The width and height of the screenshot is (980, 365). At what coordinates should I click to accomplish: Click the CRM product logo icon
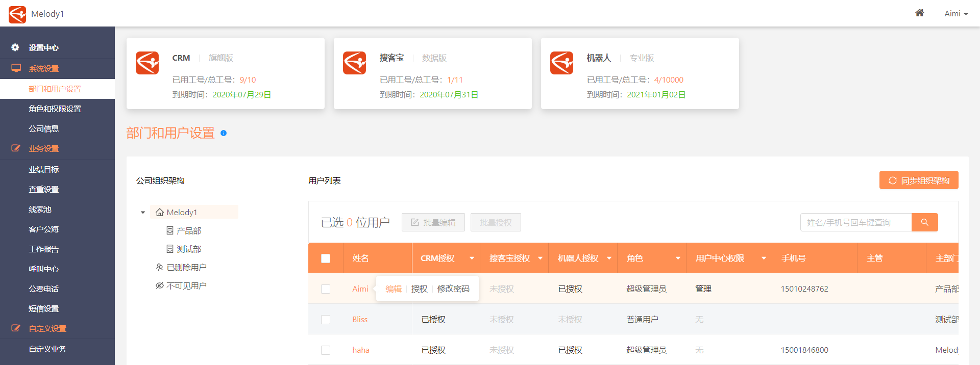[148, 63]
